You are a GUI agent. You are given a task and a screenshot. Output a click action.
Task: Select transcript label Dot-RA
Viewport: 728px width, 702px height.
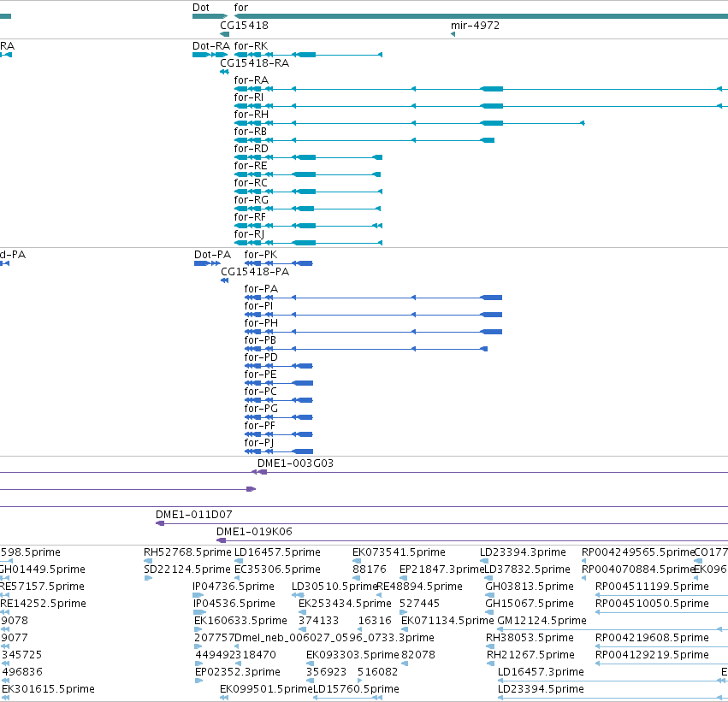tap(211, 46)
